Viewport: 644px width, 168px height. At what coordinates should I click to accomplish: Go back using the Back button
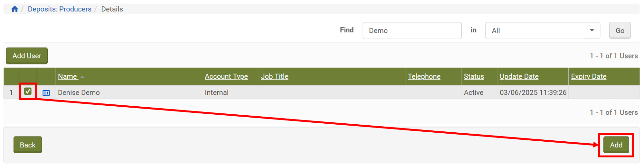tap(28, 145)
